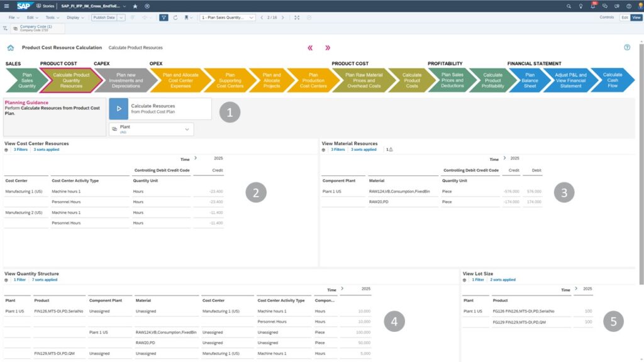The height and width of the screenshot is (362, 644).
Task: Run Calculate Resources from Product Cost Plan
Action: (119, 108)
